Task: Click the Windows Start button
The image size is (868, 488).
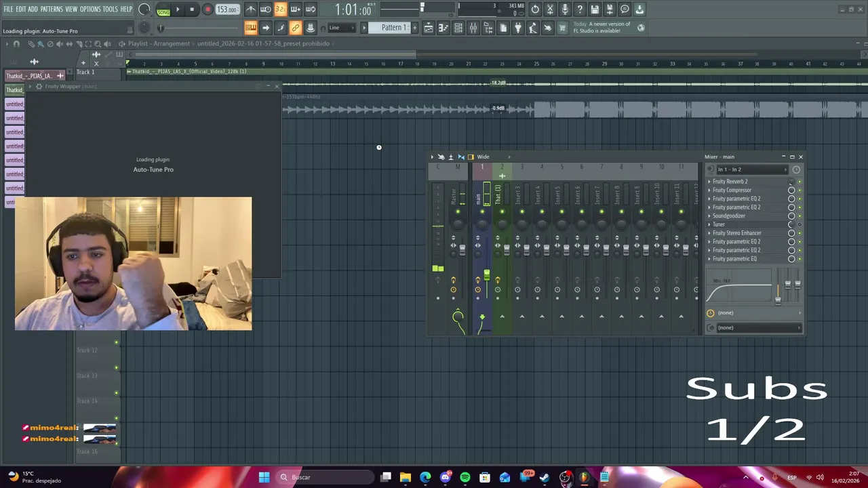Action: [264, 477]
